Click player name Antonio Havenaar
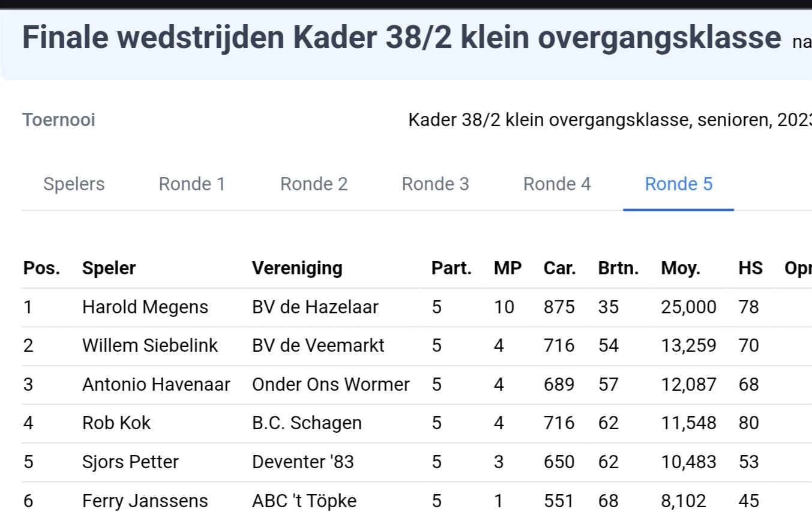Viewport: 812px width, 512px height. [x=156, y=385]
